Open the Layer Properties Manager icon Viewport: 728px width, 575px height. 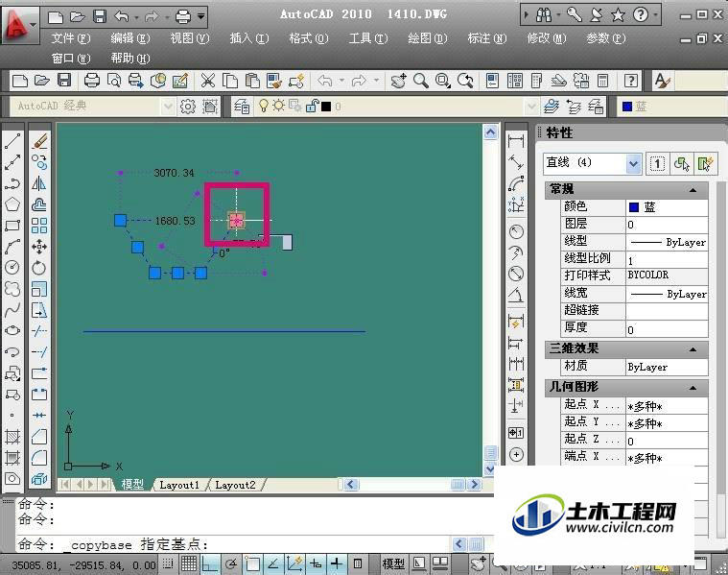pyautogui.click(x=242, y=107)
